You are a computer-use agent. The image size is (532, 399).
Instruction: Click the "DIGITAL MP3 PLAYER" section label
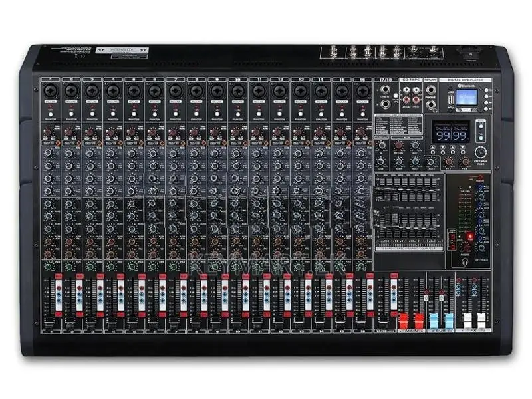tap(465, 80)
